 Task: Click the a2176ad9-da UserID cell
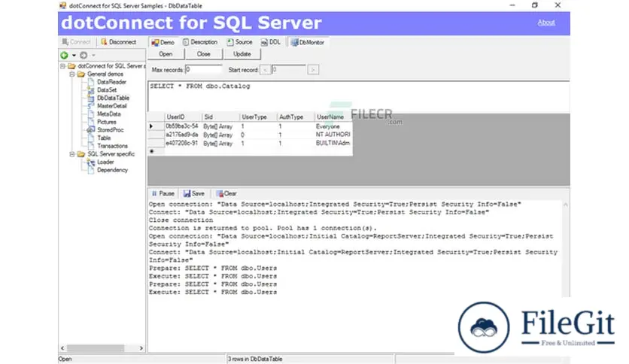click(183, 135)
